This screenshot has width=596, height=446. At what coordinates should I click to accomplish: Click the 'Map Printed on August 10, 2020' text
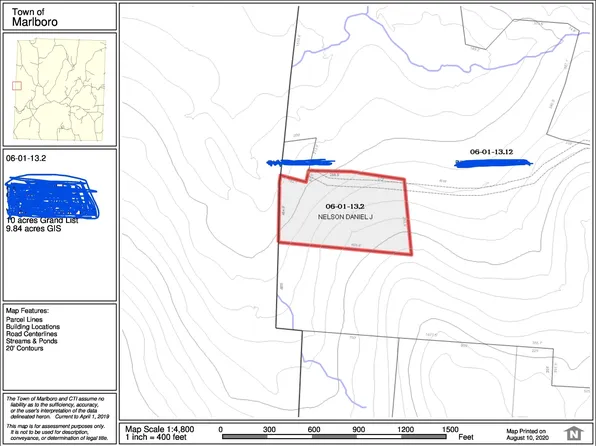527,434
